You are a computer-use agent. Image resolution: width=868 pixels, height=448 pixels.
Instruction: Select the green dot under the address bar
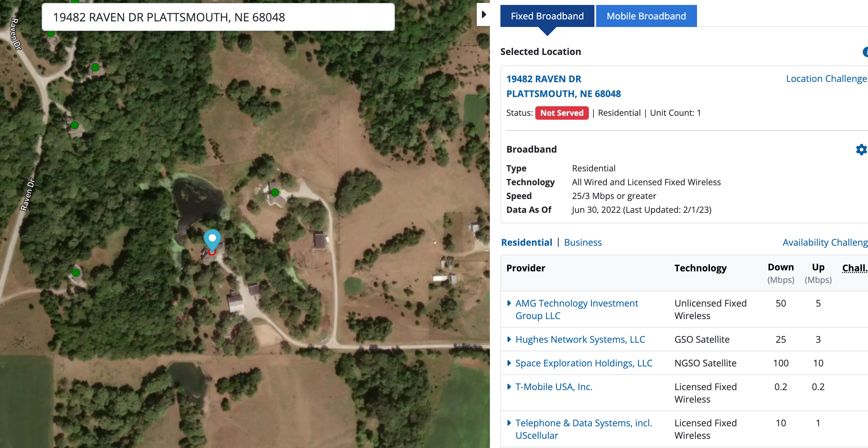[x=51, y=33]
